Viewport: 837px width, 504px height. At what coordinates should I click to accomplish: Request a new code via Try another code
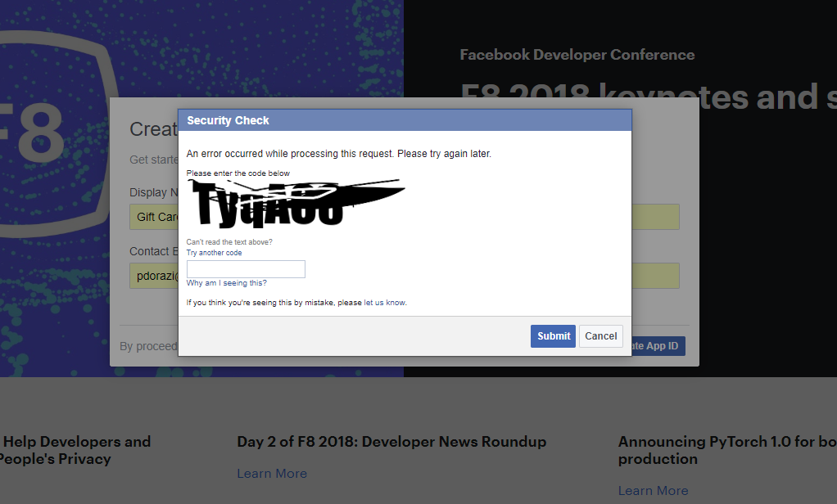click(x=214, y=253)
